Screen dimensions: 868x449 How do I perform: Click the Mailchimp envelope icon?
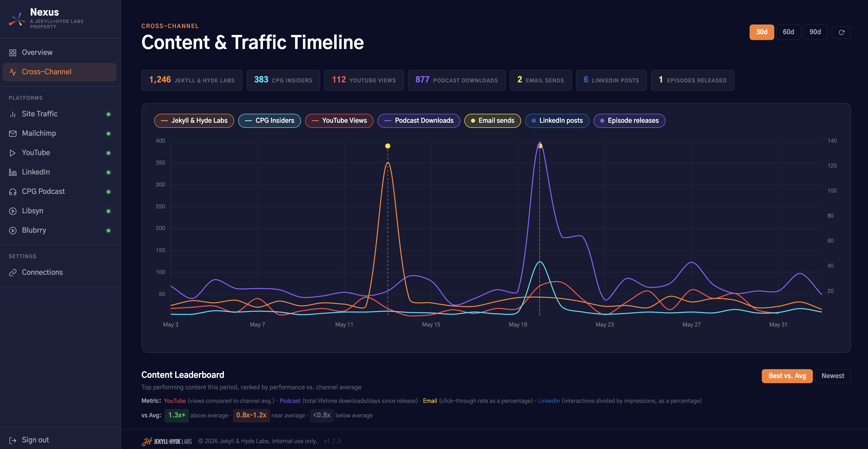click(x=13, y=133)
